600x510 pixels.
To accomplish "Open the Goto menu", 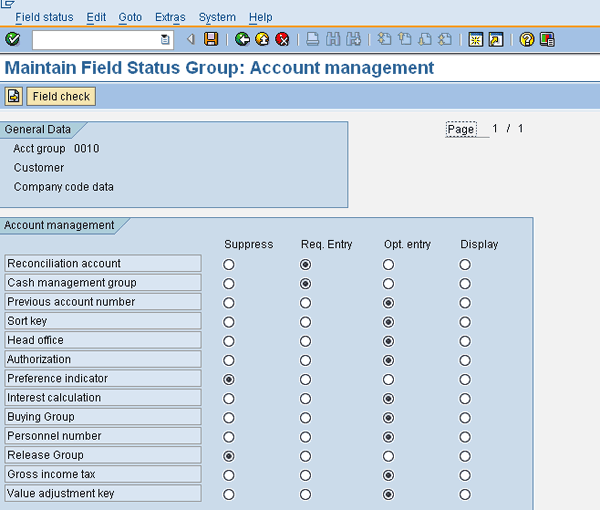I will [130, 17].
